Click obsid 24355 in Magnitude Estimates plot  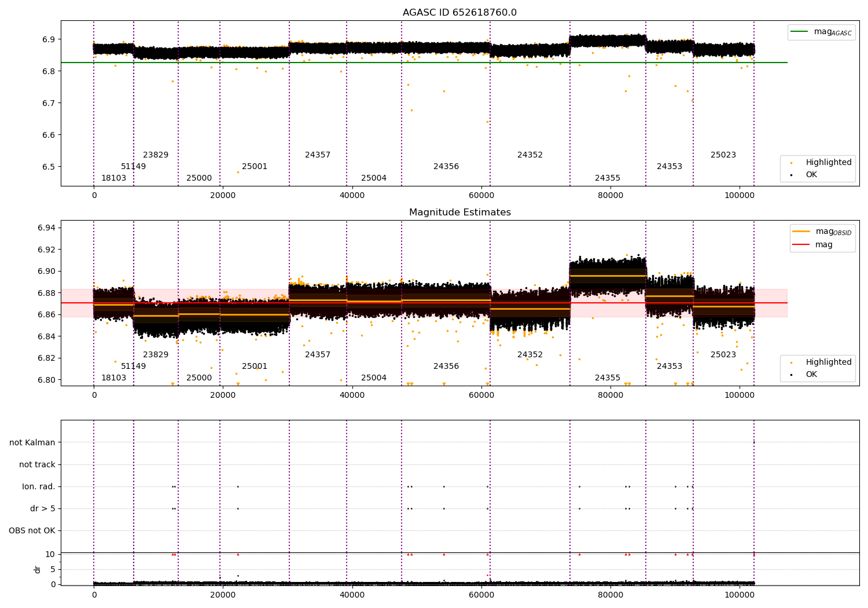click(x=608, y=378)
